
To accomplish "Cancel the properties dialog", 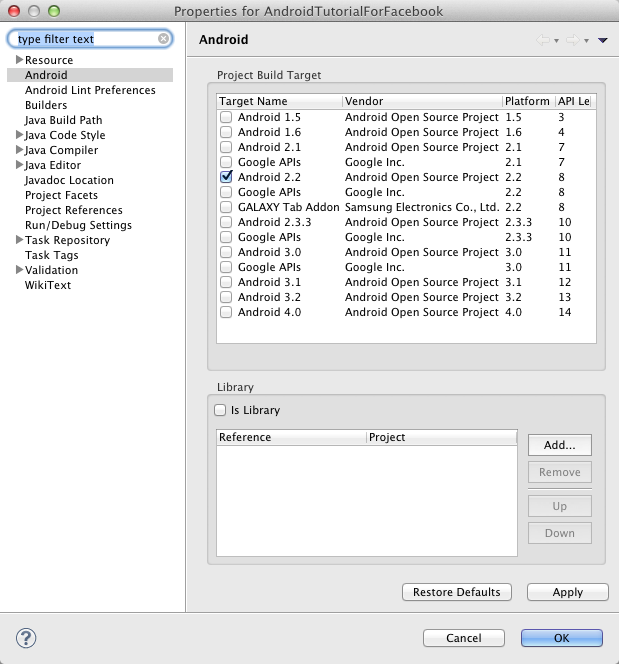I will [464, 638].
